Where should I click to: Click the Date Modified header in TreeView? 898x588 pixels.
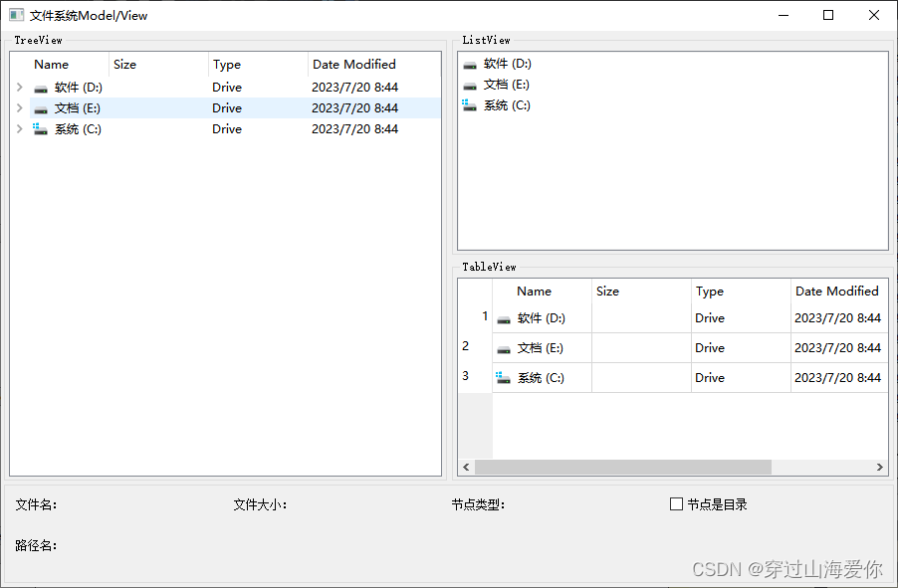pyautogui.click(x=354, y=64)
